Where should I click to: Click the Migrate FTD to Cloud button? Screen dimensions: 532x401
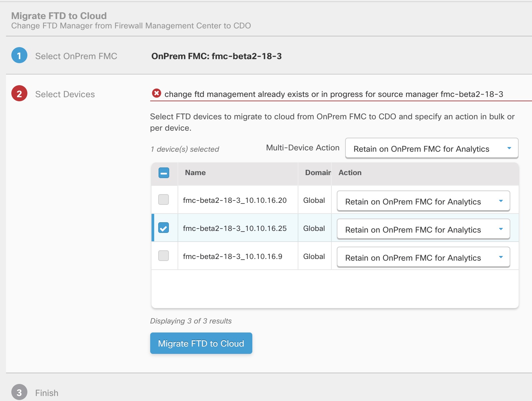(x=201, y=343)
